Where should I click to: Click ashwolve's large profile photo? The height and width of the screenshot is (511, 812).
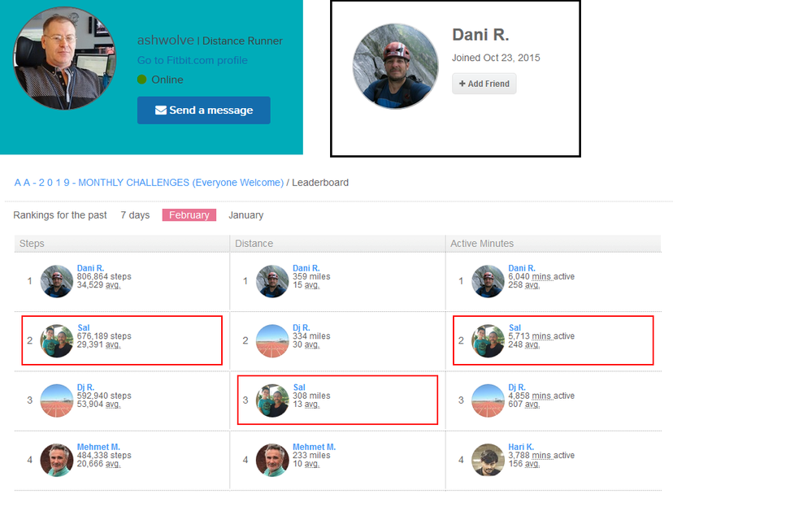coord(64,58)
